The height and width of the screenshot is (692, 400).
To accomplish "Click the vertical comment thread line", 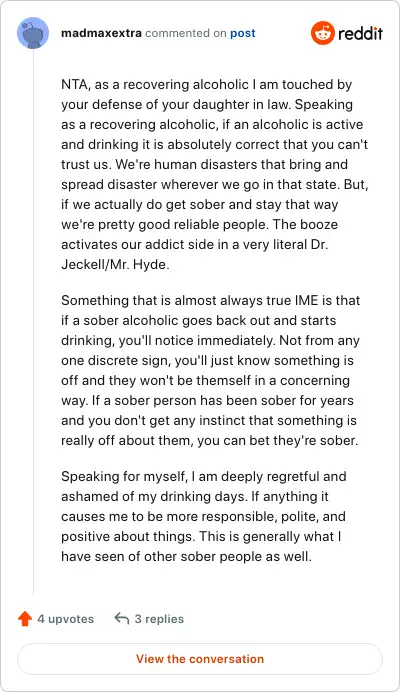I will click(34, 322).
